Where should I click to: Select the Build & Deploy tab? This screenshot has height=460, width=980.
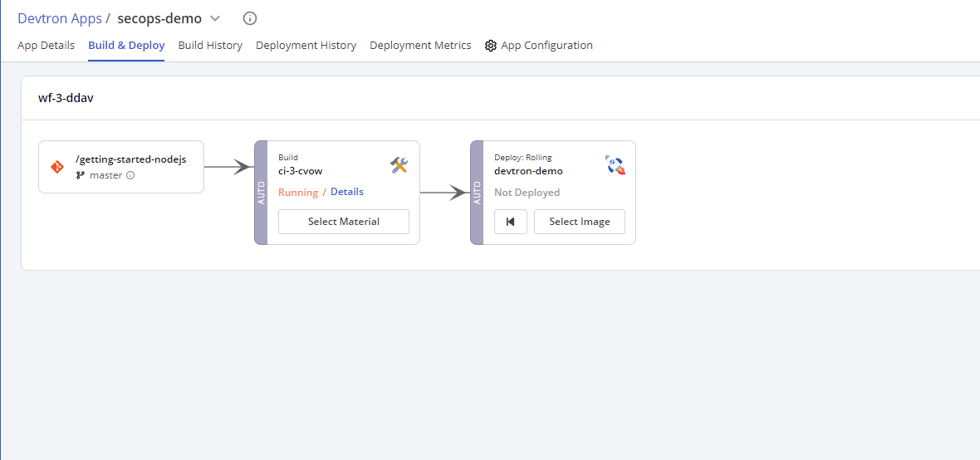(x=126, y=46)
